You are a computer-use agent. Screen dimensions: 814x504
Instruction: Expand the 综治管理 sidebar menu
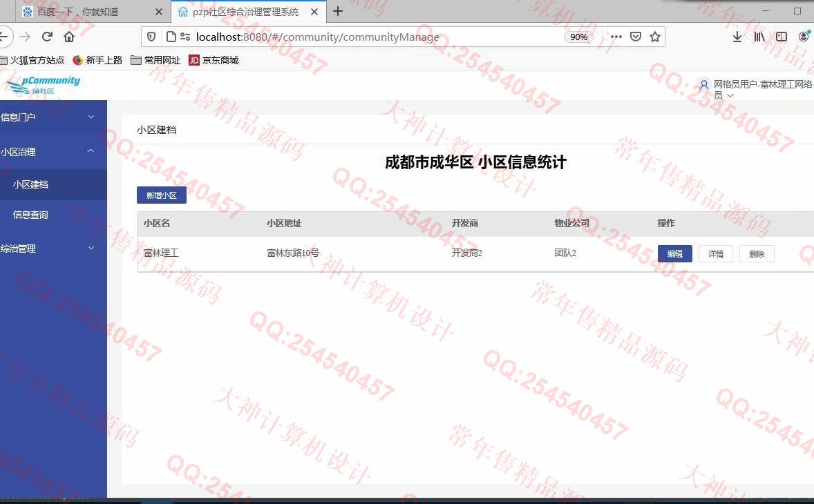click(x=53, y=249)
